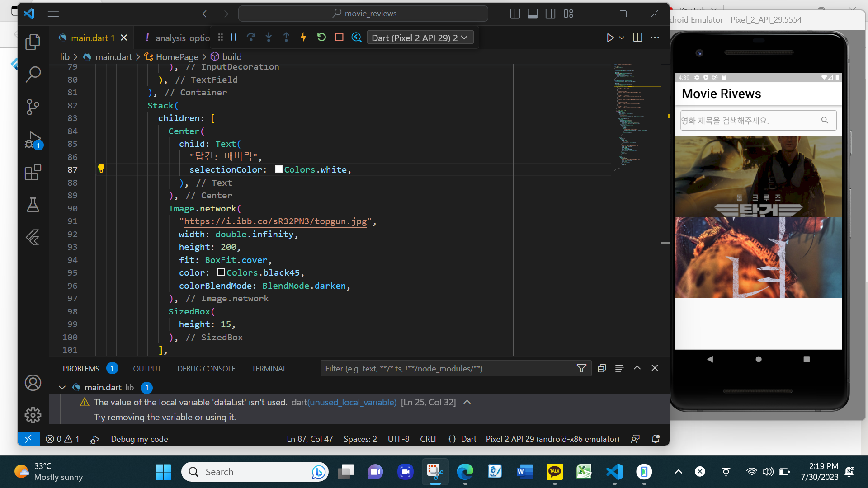The width and height of the screenshot is (868, 488).
Task: Open the VS Code hamburger menu
Action: tap(53, 14)
